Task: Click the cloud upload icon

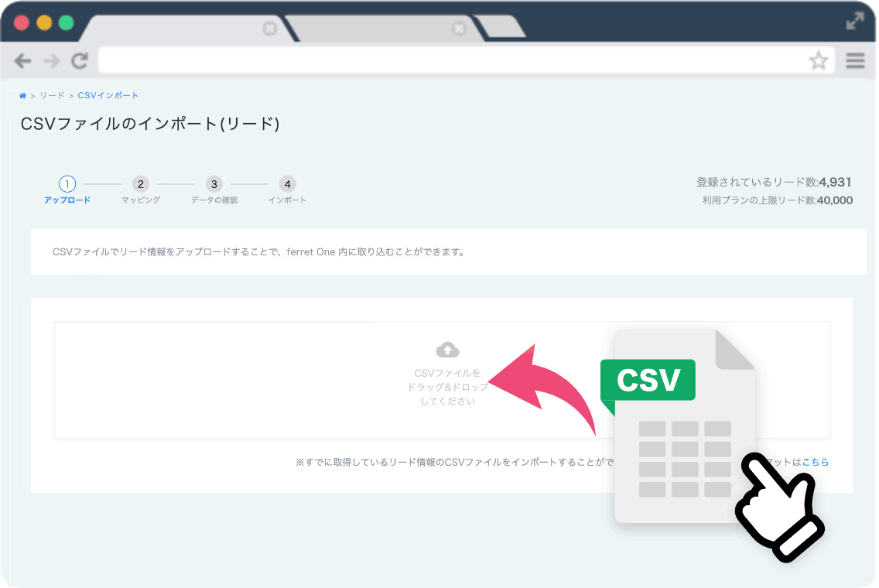Action: (x=447, y=350)
